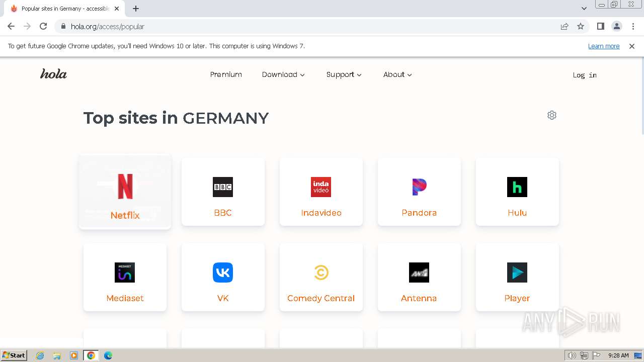Click the Indavideo text link
644x362 pixels.
[321, 213]
